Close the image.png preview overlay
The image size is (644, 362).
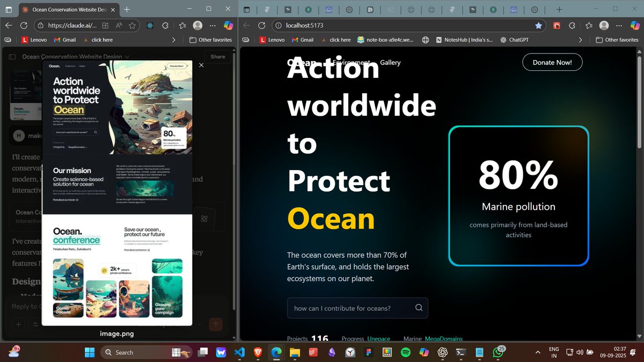point(201,65)
